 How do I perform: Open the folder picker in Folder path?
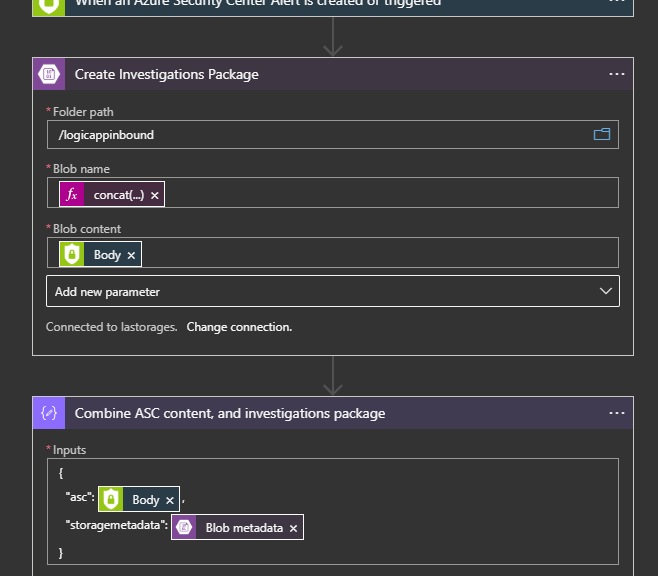point(601,134)
